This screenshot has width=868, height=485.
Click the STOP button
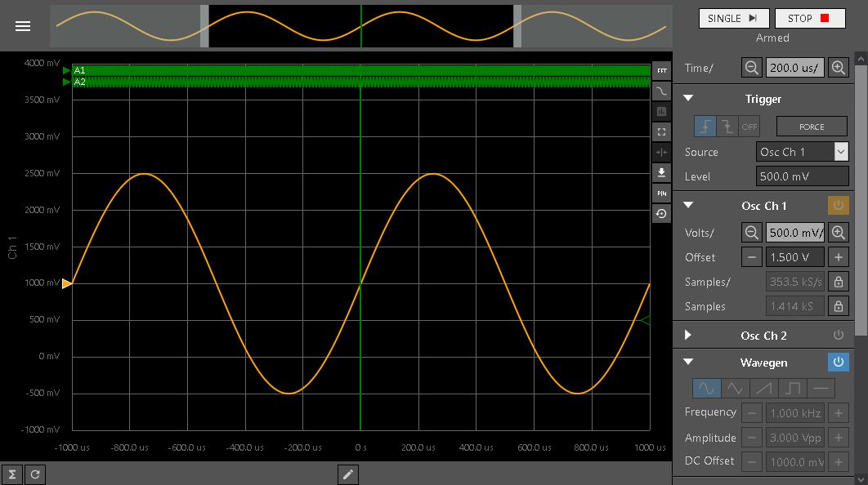tap(810, 18)
